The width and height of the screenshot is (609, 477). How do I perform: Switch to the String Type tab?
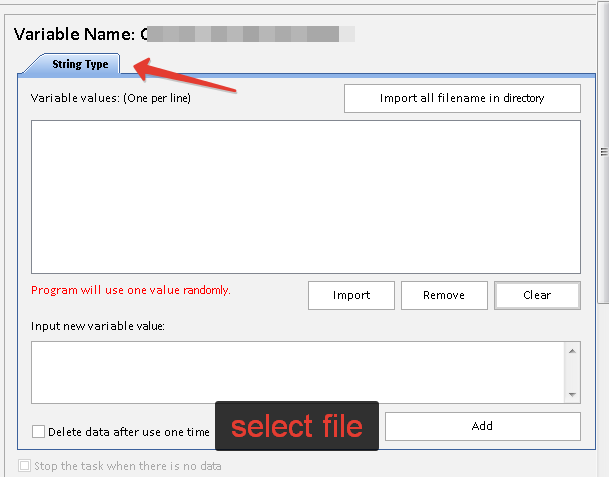[x=79, y=64]
